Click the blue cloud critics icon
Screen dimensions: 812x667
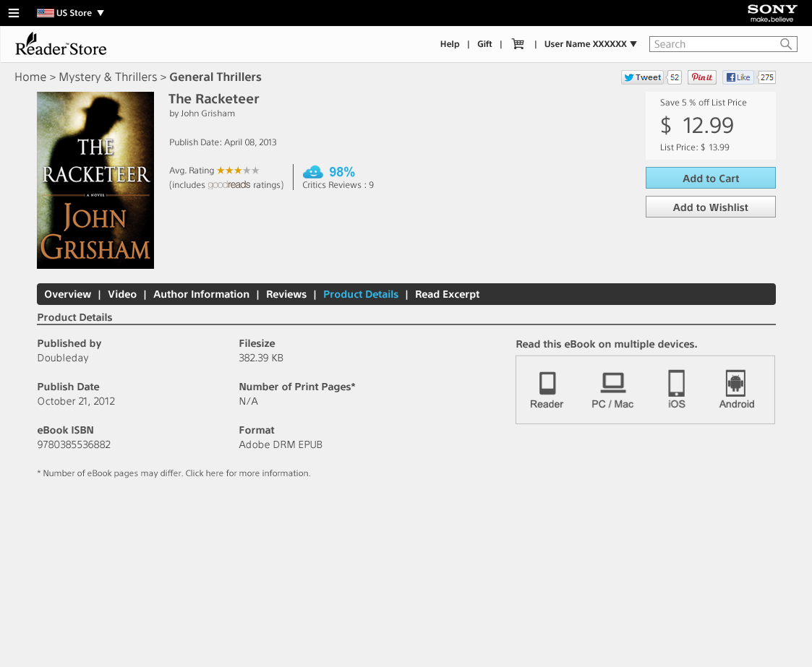coord(313,172)
